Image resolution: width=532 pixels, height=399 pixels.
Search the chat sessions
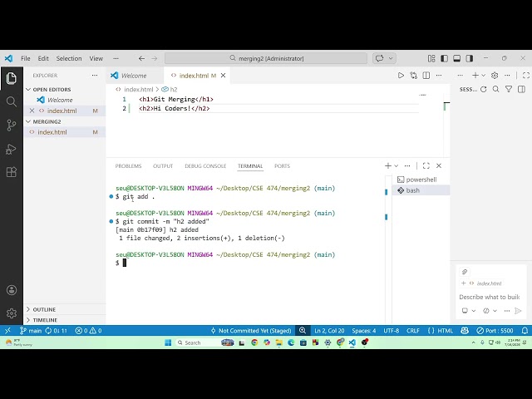pyautogui.click(x=495, y=89)
